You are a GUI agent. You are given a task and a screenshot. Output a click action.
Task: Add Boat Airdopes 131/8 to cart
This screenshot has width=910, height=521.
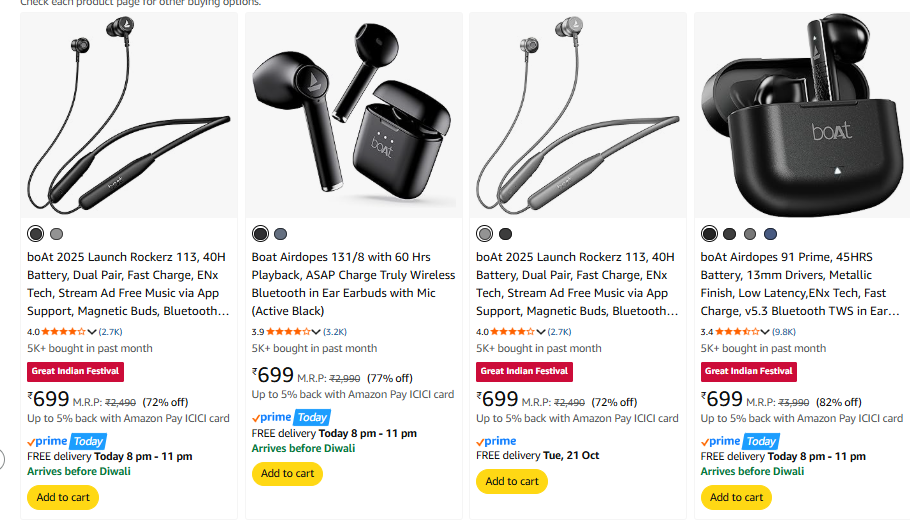[287, 473]
